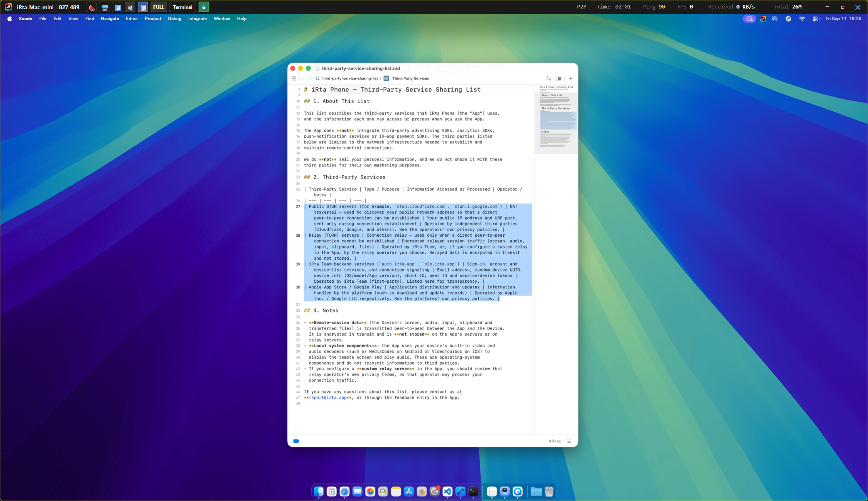Open the editor options lines icon
Viewport: 868px width, 501px height.
[558, 79]
